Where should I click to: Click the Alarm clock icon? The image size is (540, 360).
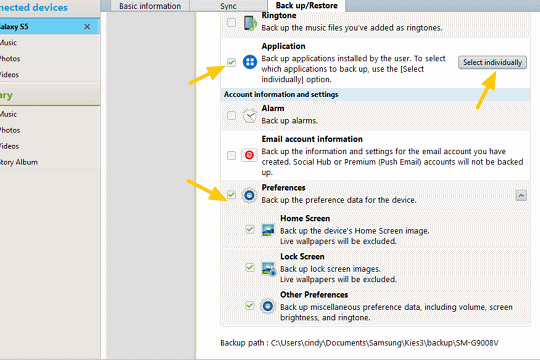250,116
